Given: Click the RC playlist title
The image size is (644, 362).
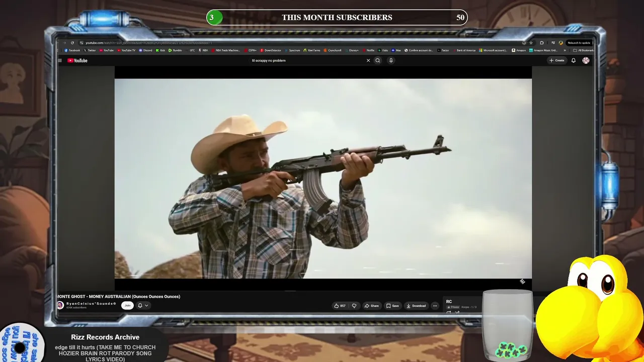Looking at the screenshot, I should pos(449,302).
